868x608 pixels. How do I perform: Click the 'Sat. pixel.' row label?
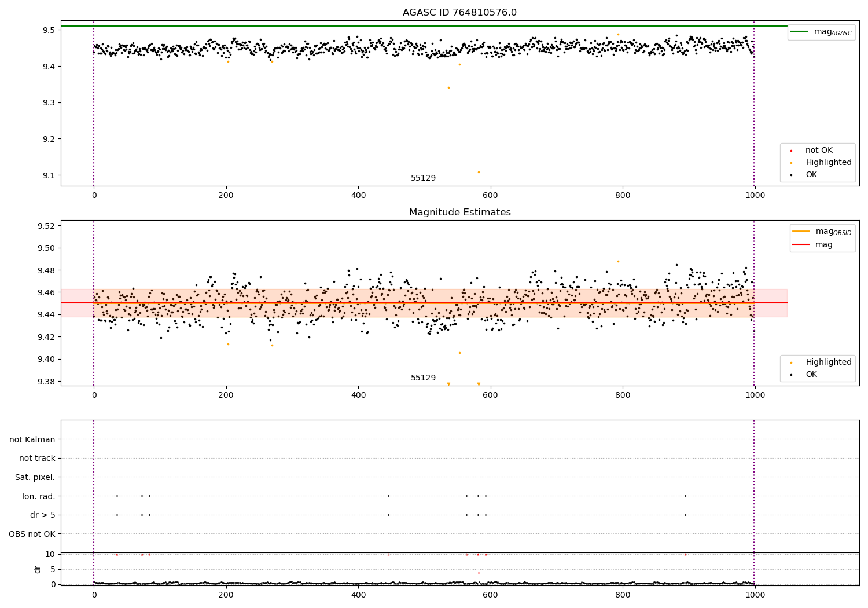(x=35, y=477)
